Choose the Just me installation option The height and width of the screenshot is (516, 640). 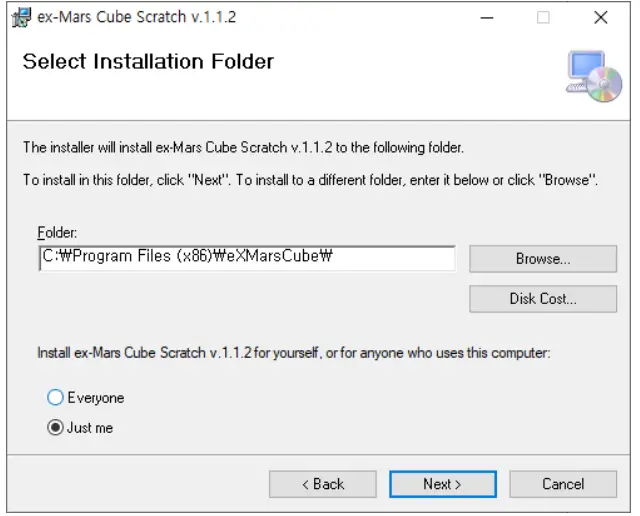point(56,428)
